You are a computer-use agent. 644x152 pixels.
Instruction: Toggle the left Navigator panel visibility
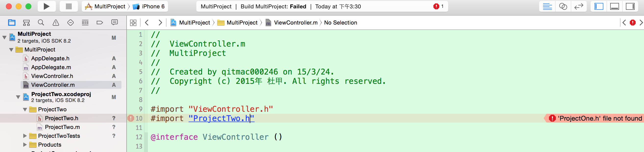(599, 7)
